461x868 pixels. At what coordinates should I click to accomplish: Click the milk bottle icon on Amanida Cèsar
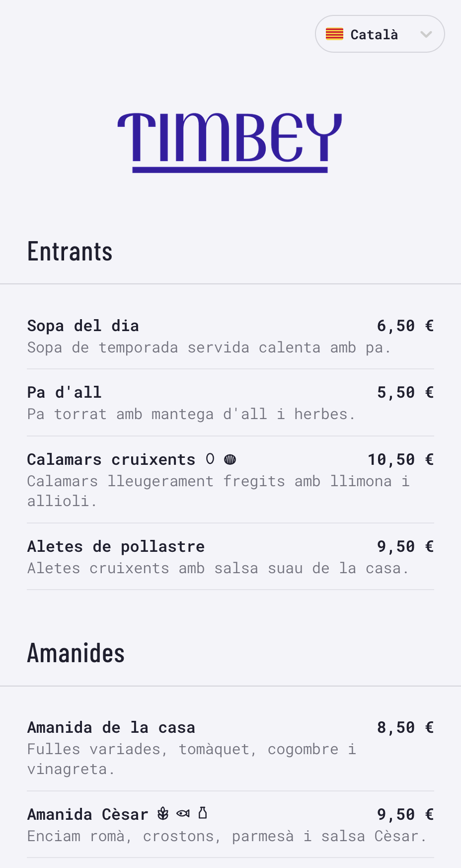point(203,813)
